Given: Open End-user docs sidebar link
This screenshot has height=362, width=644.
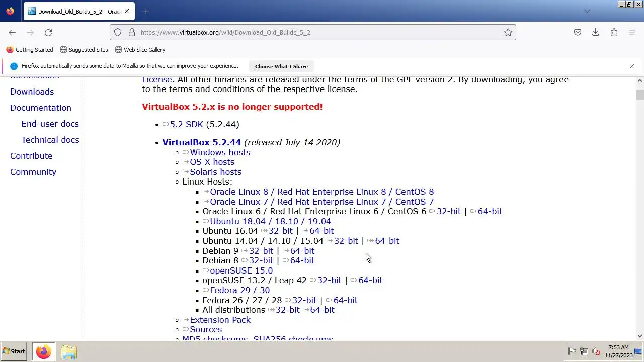Looking at the screenshot, I should [x=50, y=124].
